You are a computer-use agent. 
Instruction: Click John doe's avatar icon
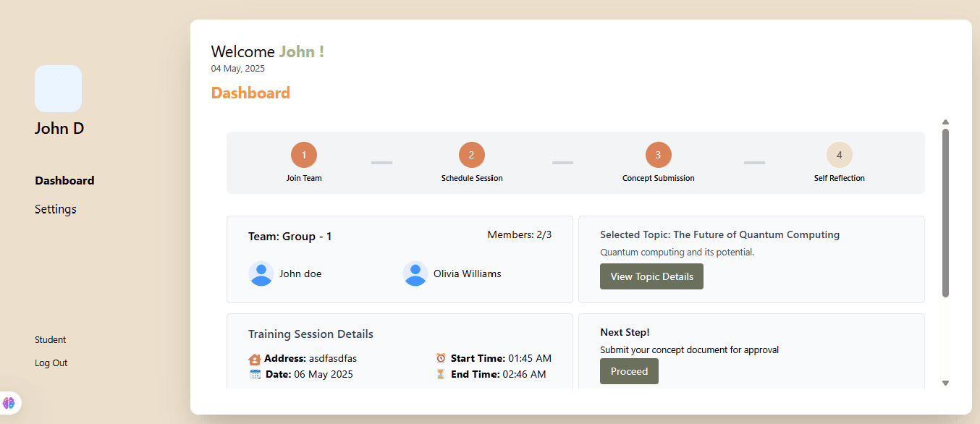[x=261, y=274]
